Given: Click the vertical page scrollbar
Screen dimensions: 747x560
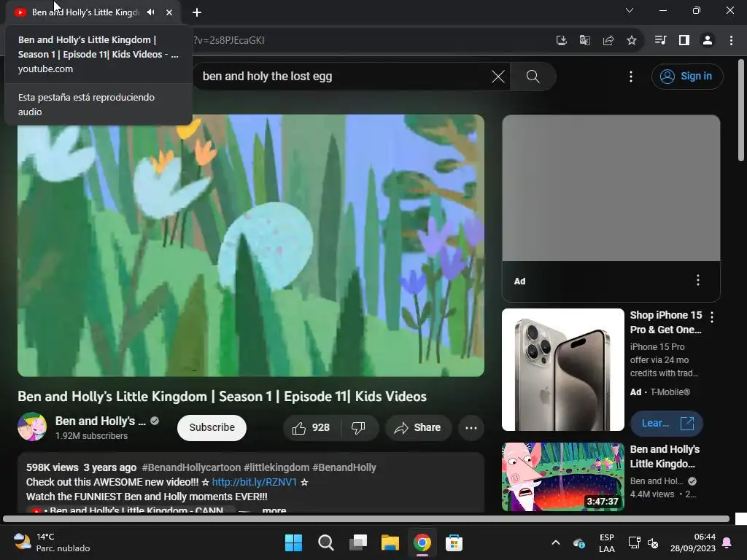Looking at the screenshot, I should click(x=741, y=111).
